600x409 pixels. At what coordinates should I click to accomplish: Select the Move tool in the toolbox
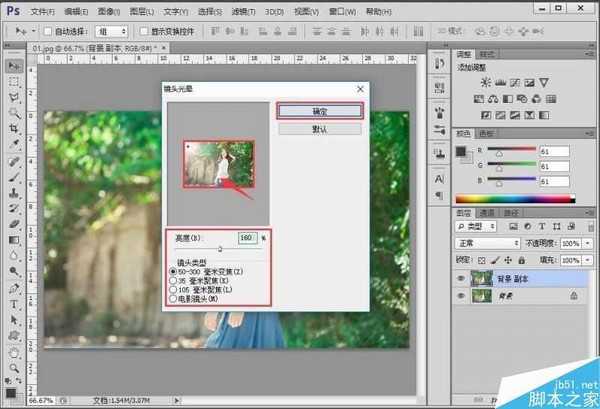coord(15,65)
